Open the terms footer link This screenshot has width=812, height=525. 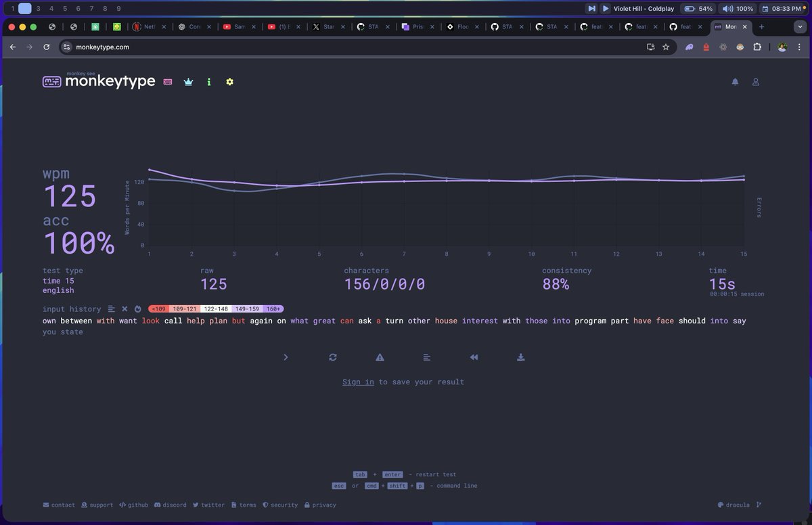tap(244, 505)
